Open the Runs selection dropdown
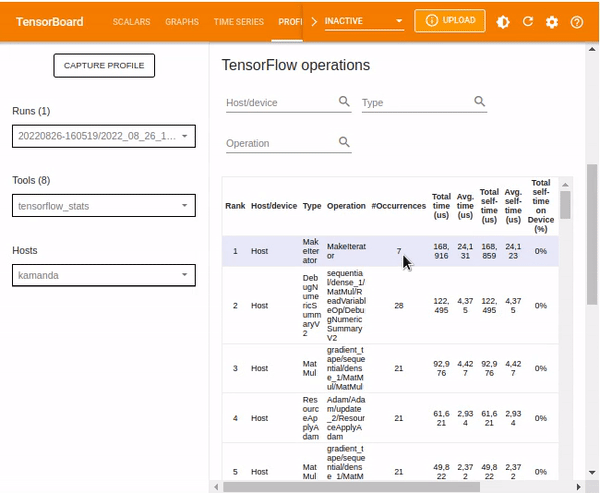The image size is (600, 493). (104, 136)
